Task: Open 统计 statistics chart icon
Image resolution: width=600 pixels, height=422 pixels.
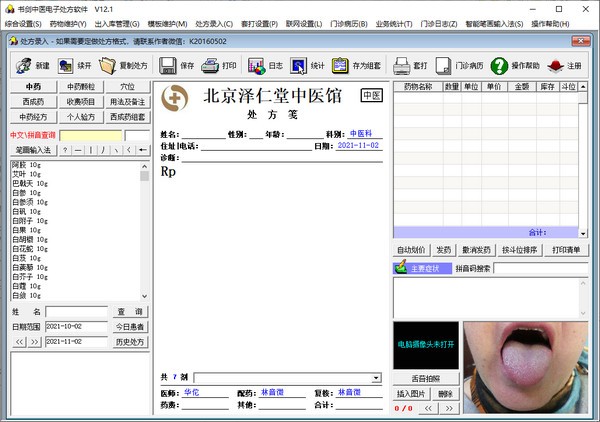Action: 297,65
